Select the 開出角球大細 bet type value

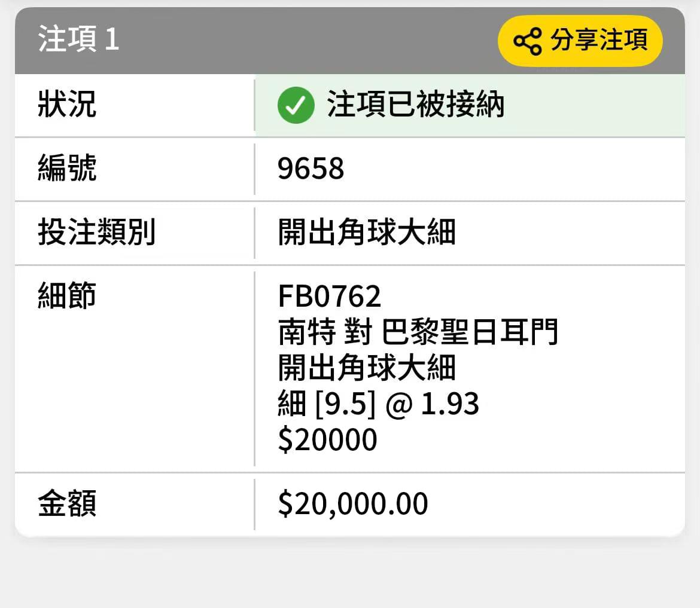click(x=367, y=232)
